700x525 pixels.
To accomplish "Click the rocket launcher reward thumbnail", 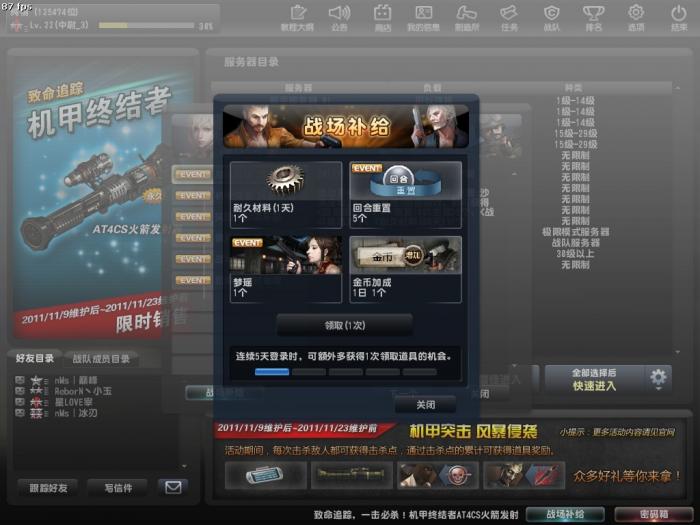I will click(x=352, y=475).
